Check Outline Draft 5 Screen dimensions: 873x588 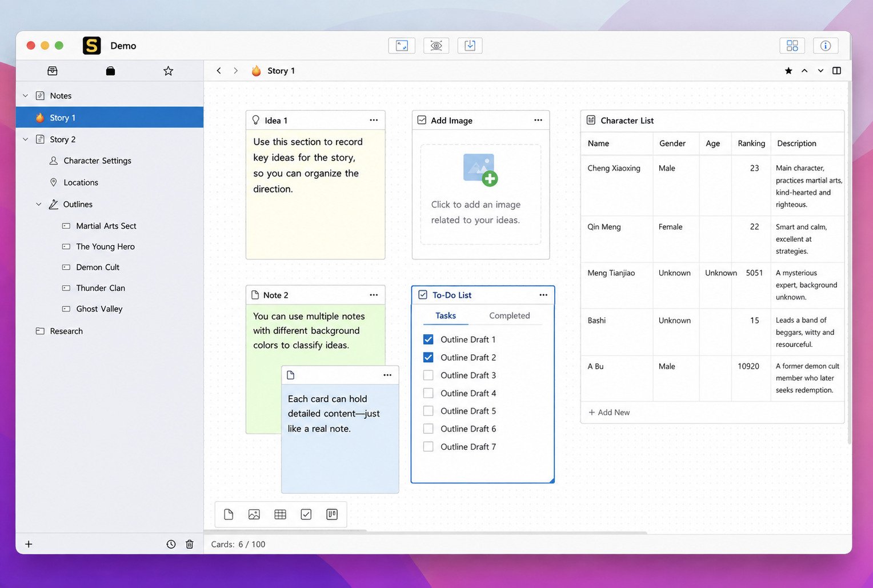[x=428, y=411]
